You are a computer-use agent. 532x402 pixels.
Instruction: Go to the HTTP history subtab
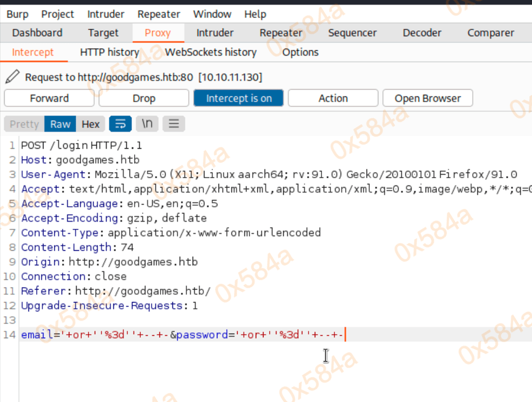[x=109, y=52]
